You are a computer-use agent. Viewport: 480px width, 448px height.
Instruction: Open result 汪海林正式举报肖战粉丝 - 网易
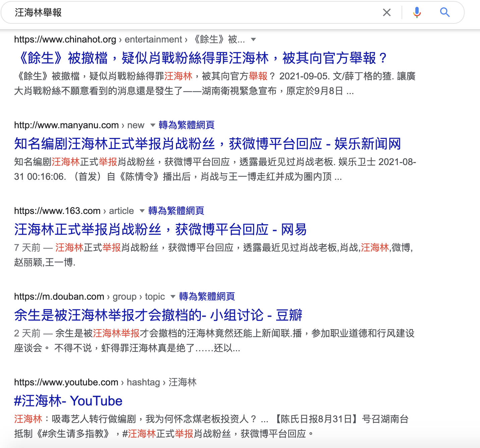tap(161, 229)
